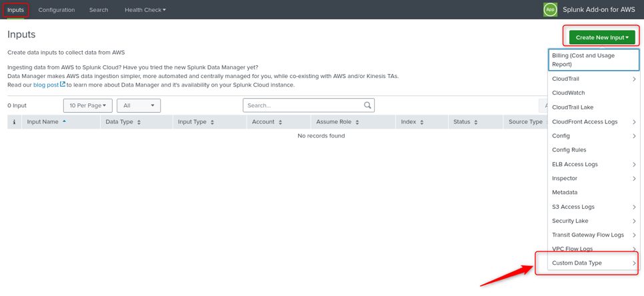
Task: Click the info column header icon
Action: pyautogui.click(x=15, y=122)
